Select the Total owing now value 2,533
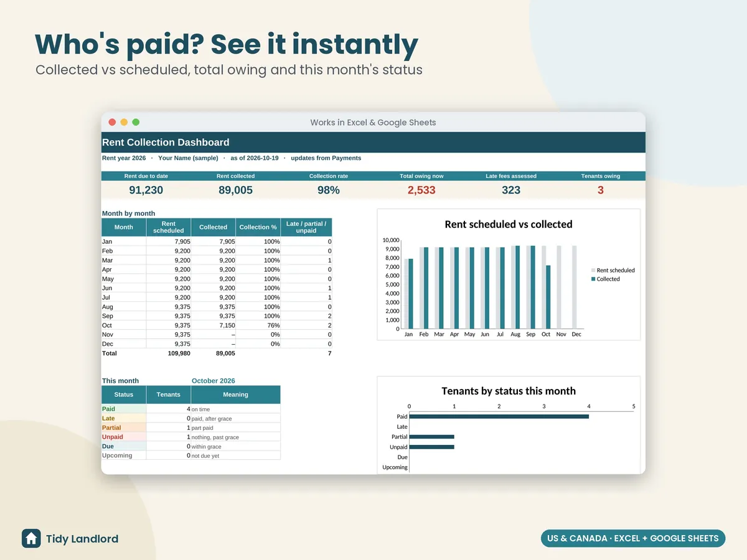 pyautogui.click(x=421, y=190)
